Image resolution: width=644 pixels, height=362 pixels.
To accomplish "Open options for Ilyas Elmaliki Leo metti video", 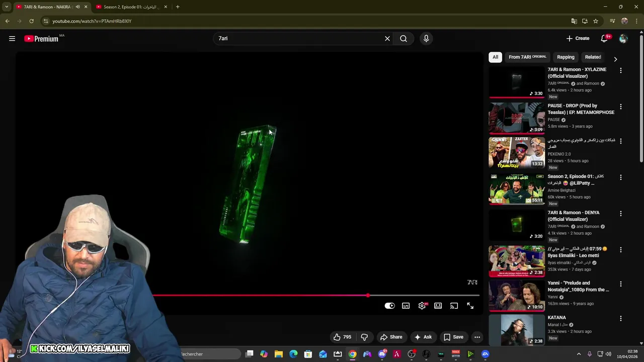I will pos(621,250).
